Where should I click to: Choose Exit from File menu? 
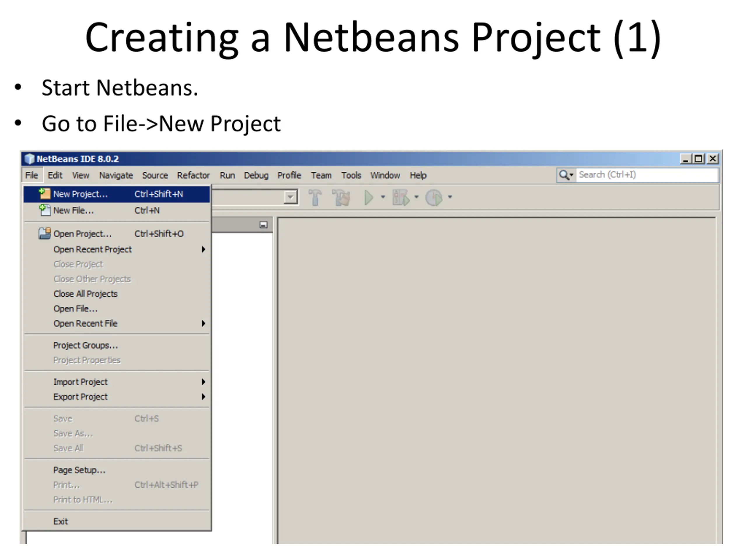[117, 521]
